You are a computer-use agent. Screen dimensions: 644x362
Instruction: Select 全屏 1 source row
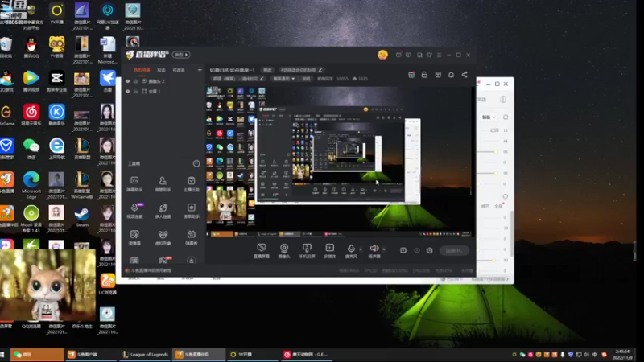(164, 91)
